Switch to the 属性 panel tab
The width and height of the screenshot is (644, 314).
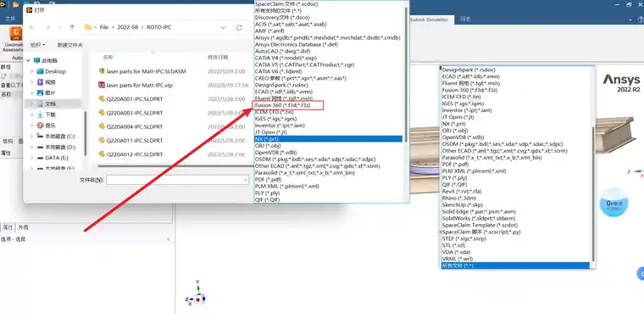(8, 227)
